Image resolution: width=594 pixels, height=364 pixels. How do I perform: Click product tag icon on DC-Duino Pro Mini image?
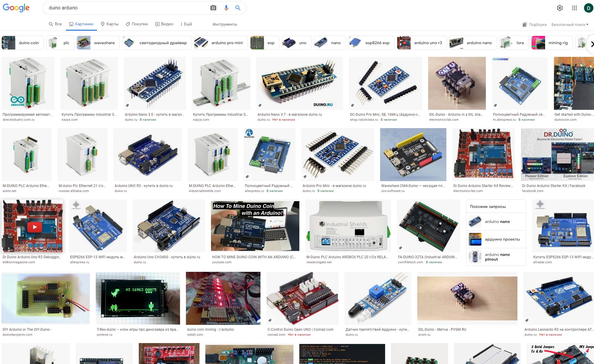(352, 105)
